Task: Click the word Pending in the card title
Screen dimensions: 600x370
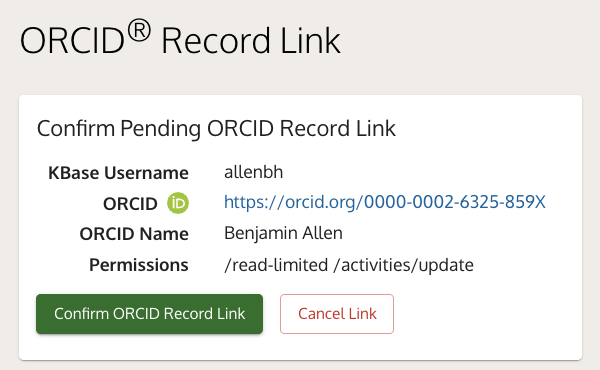Action: (x=160, y=129)
